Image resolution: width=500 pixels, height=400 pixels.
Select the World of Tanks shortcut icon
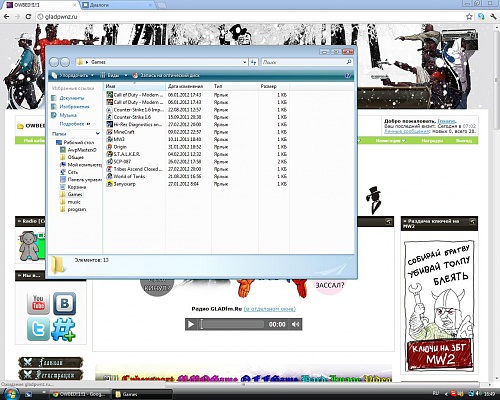tap(109, 176)
